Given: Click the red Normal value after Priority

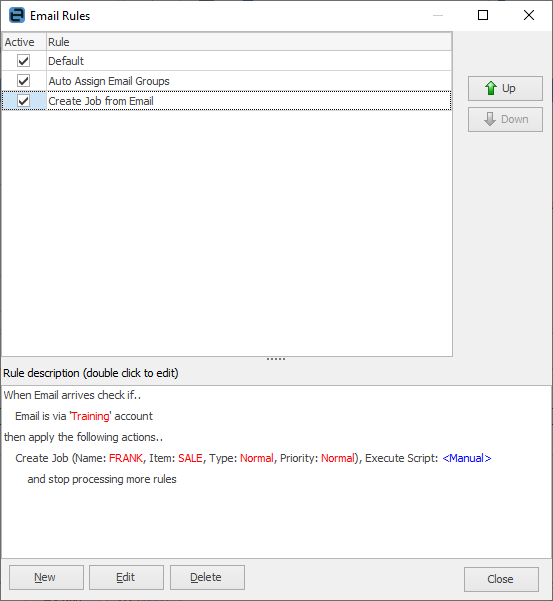Looking at the screenshot, I should click(x=338, y=458).
